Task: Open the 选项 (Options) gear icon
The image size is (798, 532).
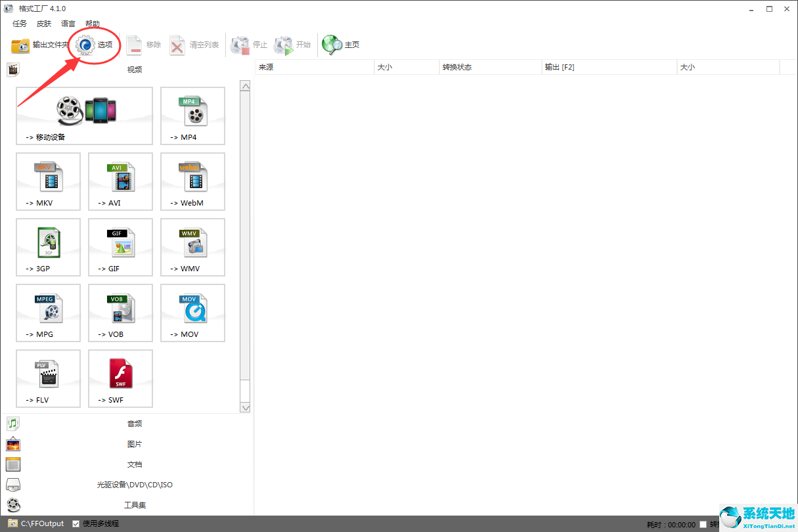Action: [x=85, y=45]
